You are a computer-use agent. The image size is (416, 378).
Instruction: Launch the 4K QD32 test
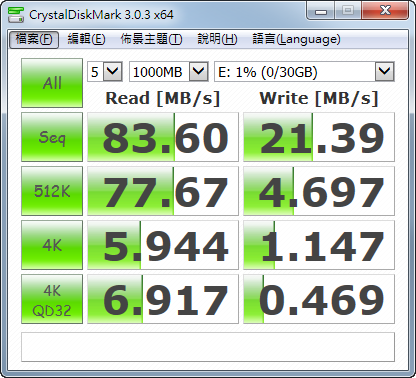click(x=52, y=299)
